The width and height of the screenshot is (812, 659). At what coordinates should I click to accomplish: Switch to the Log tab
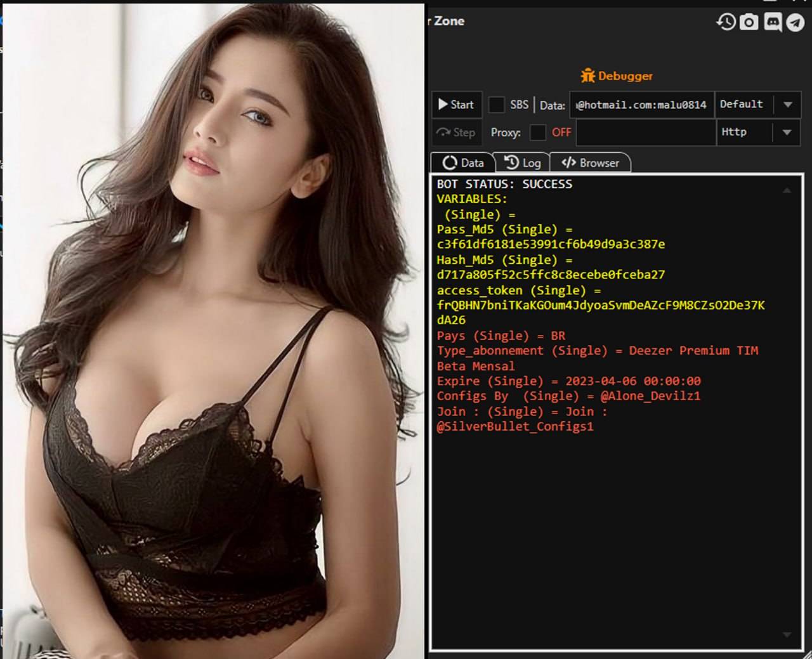point(522,163)
